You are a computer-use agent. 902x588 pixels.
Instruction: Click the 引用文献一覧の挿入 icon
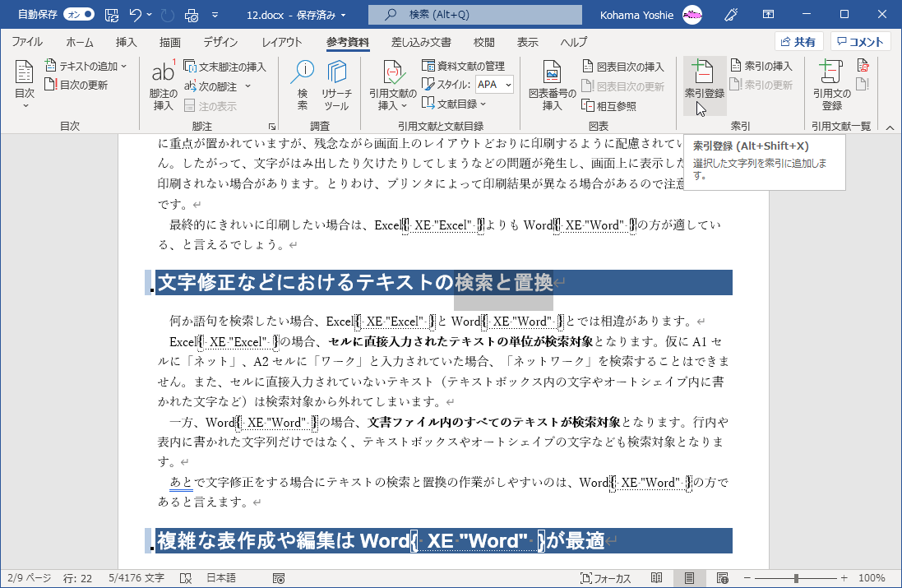tap(863, 66)
